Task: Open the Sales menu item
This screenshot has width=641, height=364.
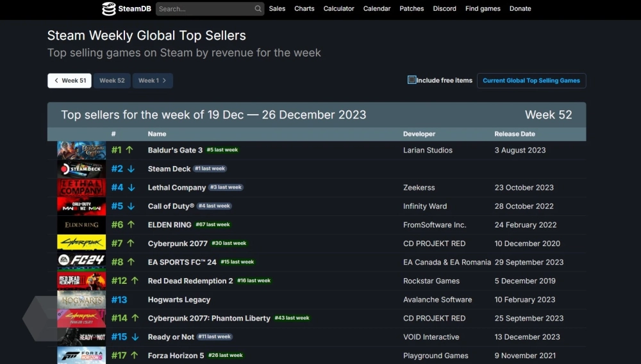Action: (x=277, y=9)
